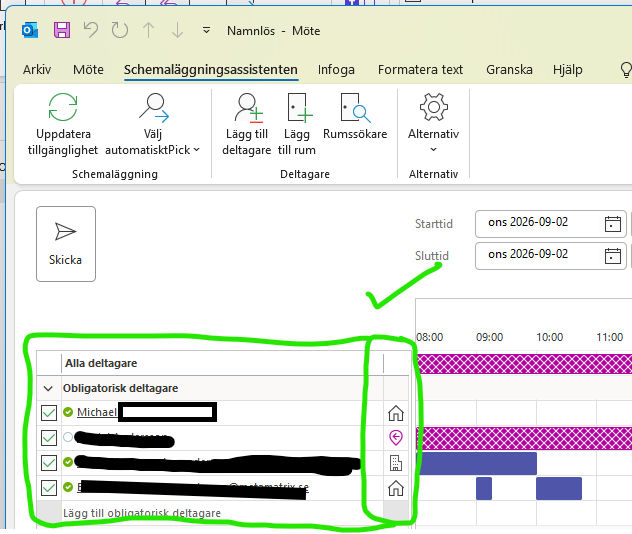
Task: Click the small blue busy block at 09:00
Action: [x=484, y=488]
